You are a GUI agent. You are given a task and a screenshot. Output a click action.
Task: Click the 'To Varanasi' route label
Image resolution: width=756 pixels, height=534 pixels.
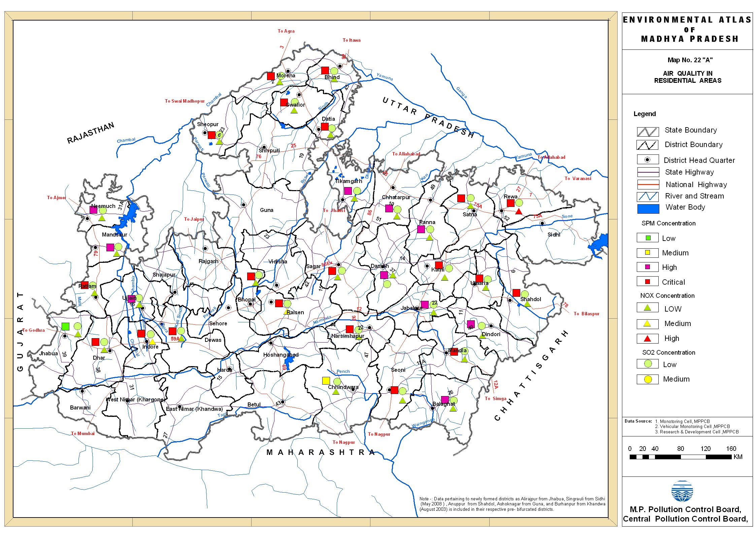coord(578,178)
